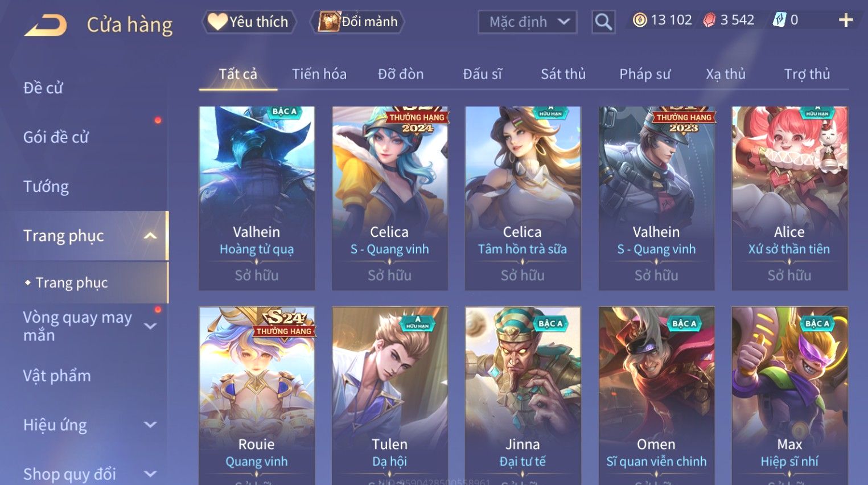Expand Vòng quay may mắn section
Screen dimensions: 868x485
coord(150,326)
